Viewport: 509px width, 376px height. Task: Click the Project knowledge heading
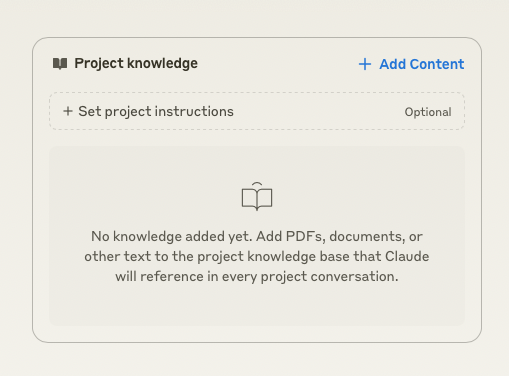[136, 63]
